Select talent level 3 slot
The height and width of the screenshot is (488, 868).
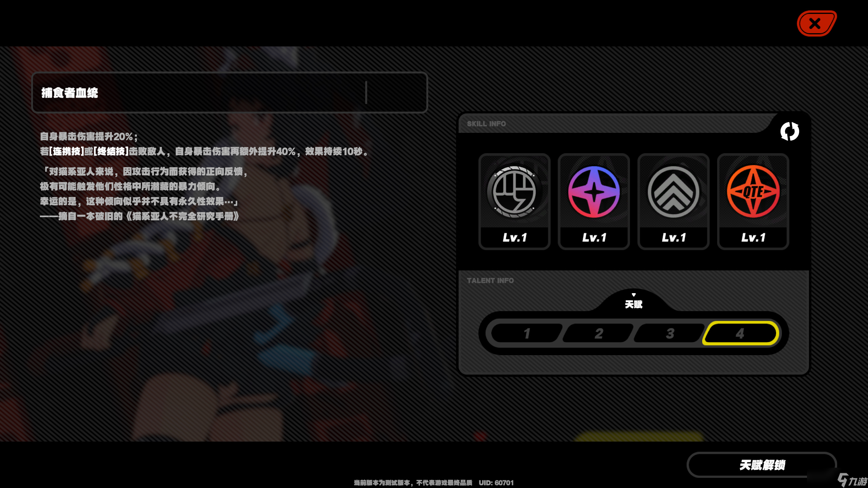pyautogui.click(x=669, y=334)
